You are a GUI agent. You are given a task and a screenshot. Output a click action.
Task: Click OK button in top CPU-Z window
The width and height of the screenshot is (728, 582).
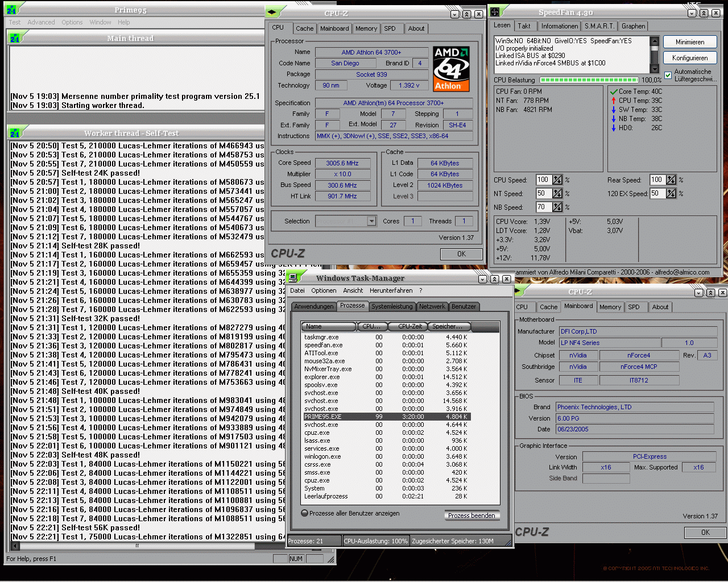click(x=461, y=254)
